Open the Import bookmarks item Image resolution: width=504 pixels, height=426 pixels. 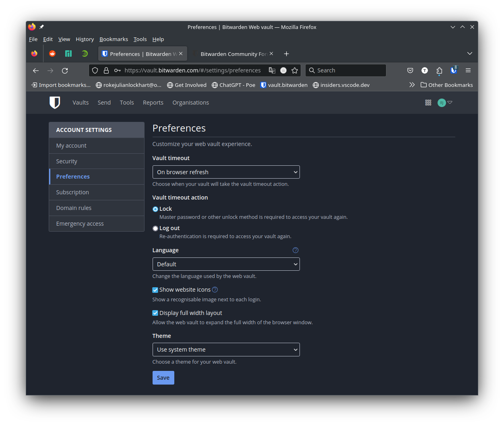coord(61,85)
